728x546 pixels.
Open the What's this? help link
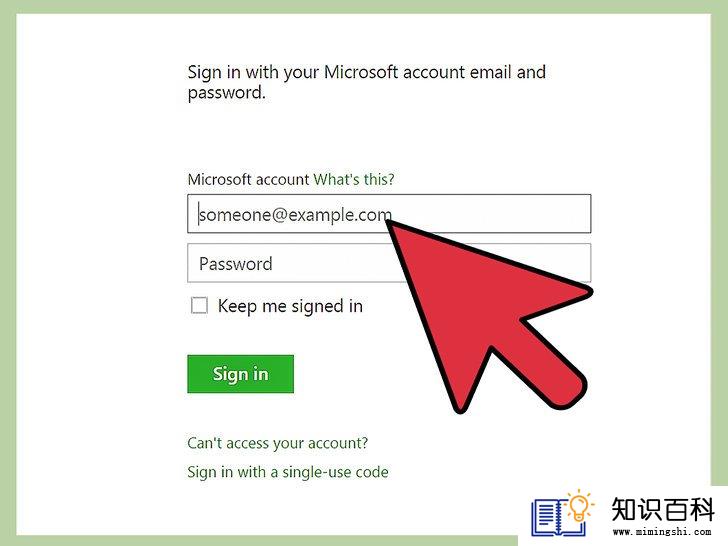coord(354,179)
